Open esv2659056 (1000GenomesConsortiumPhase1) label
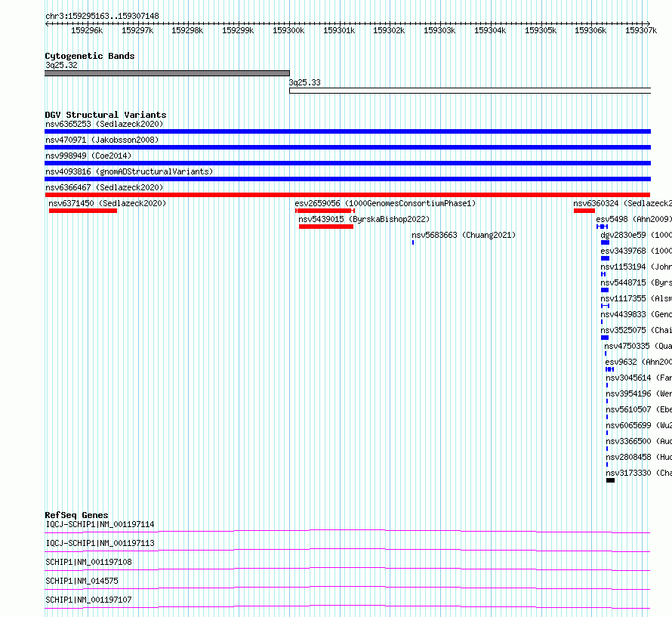This screenshot has height=617, width=672. pyautogui.click(x=385, y=203)
